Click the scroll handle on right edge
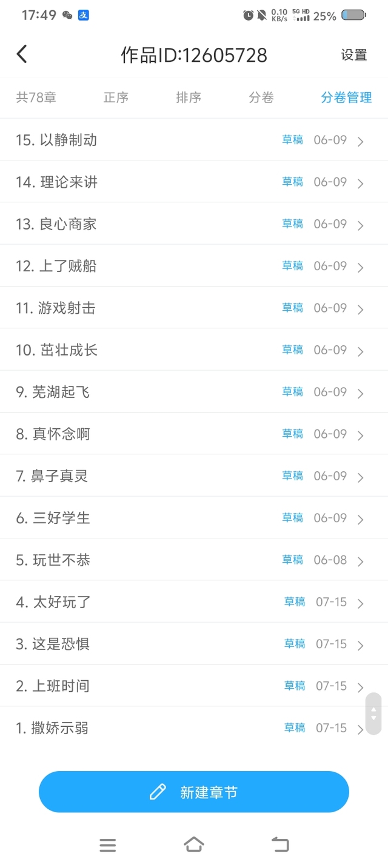Screen dimensions: 388x868 pos(373,714)
